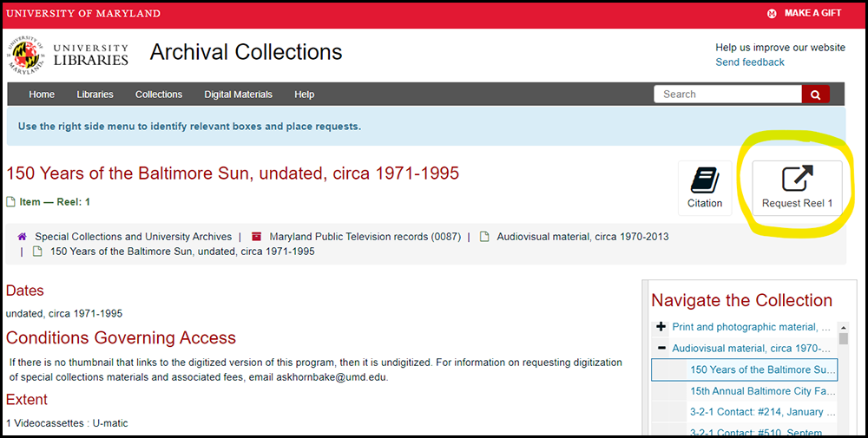The height and width of the screenshot is (438, 868).
Task: Click the 'undated, circa 1971-1995' dates value
Action: (64, 314)
